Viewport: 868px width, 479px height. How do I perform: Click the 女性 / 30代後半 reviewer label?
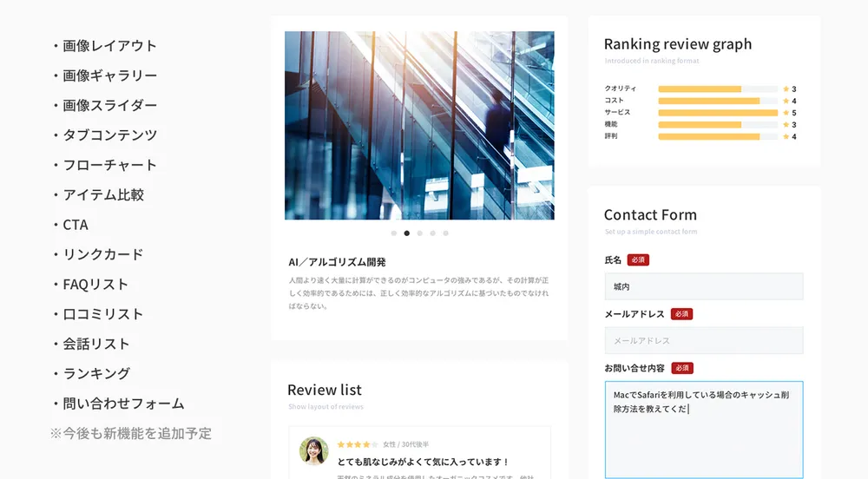[x=405, y=444]
